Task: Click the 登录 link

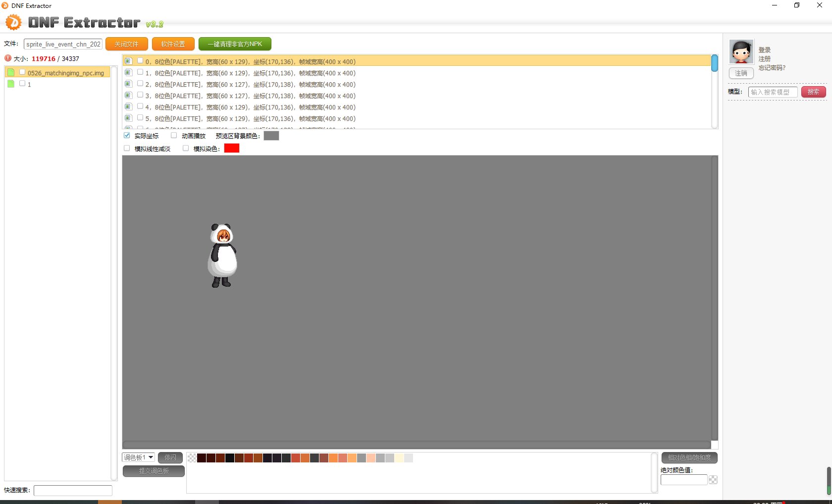Action: [x=765, y=50]
